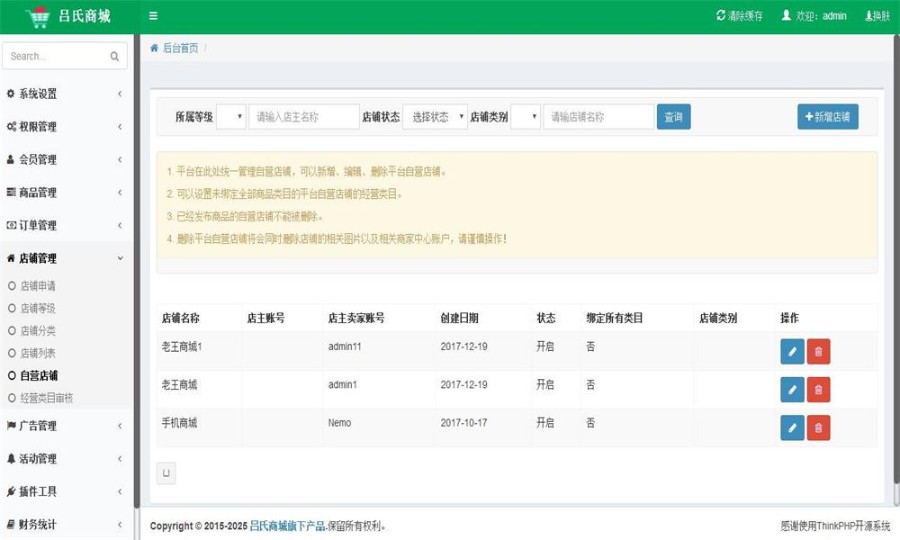The width and height of the screenshot is (900, 540).
Task: Expand the 系统设置 sidebar menu
Action: click(65, 94)
